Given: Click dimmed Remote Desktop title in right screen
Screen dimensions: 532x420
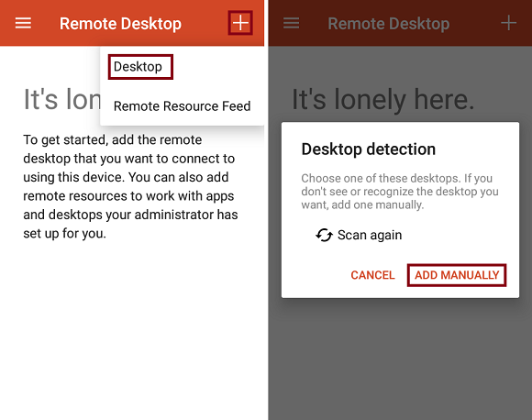Looking at the screenshot, I should (x=389, y=24).
